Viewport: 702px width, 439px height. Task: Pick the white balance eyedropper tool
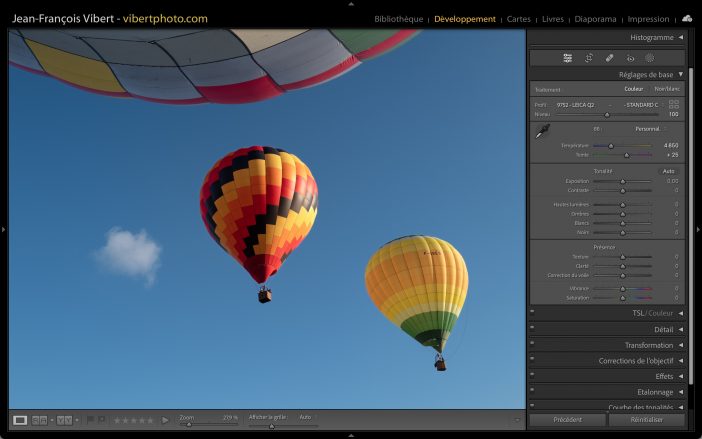pos(543,132)
